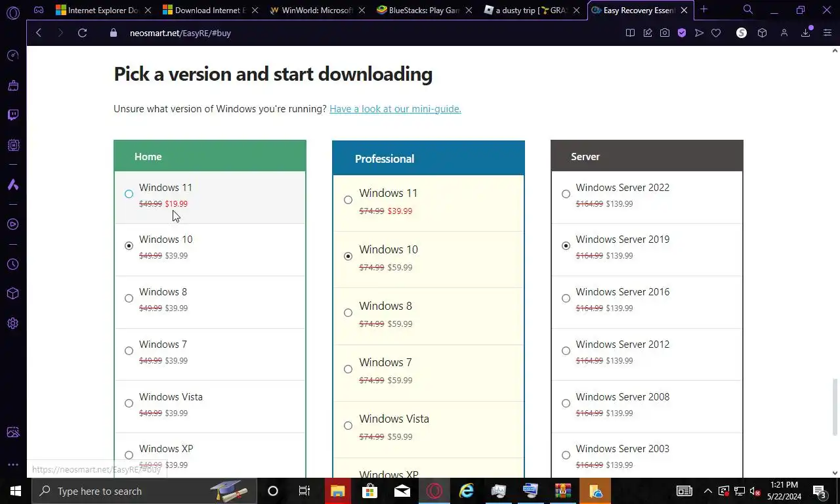This screenshot has width=840, height=504.
Task: Open the round S extension icon
Action: pyautogui.click(x=742, y=33)
